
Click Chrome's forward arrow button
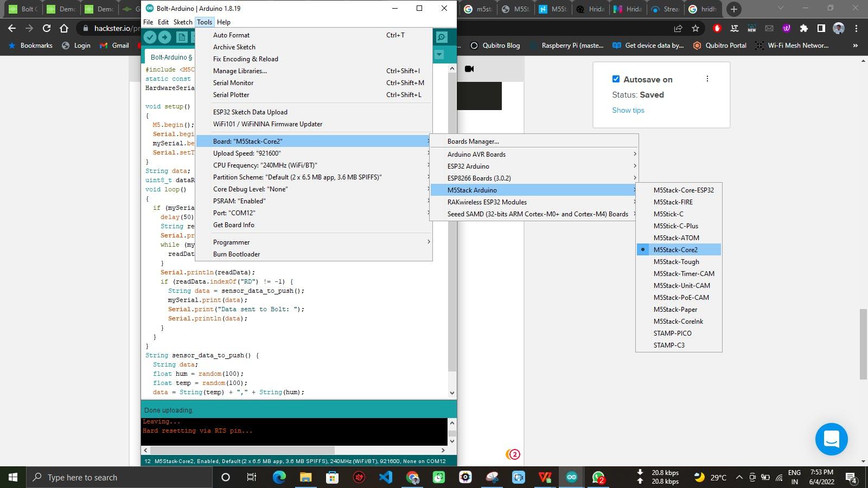[29, 28]
